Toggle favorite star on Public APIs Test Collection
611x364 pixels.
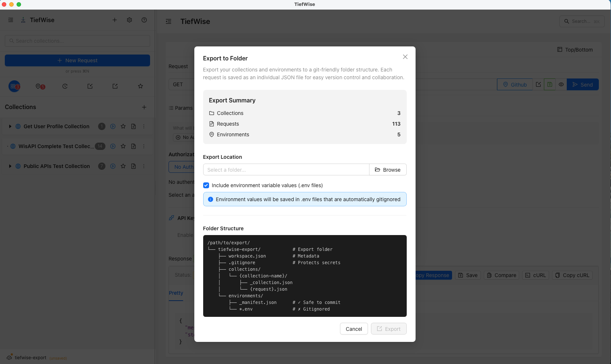(x=123, y=166)
